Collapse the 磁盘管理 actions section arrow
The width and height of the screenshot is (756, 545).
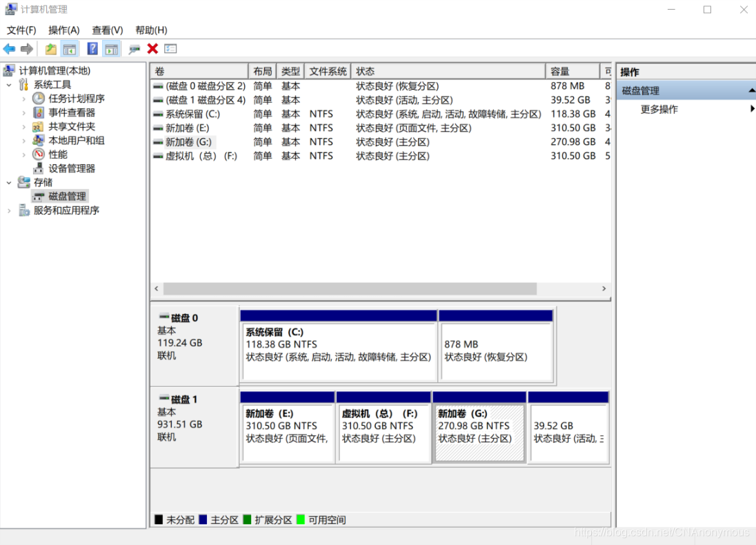(x=752, y=90)
